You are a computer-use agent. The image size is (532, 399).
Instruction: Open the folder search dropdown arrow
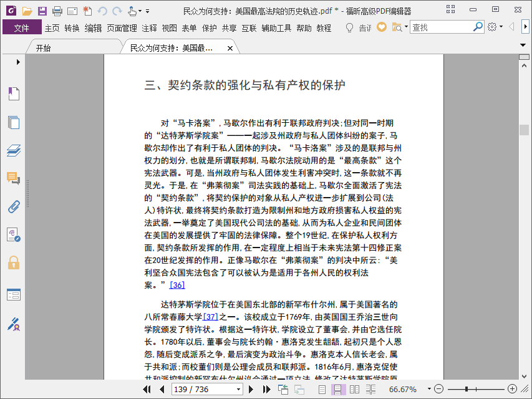tap(406, 27)
